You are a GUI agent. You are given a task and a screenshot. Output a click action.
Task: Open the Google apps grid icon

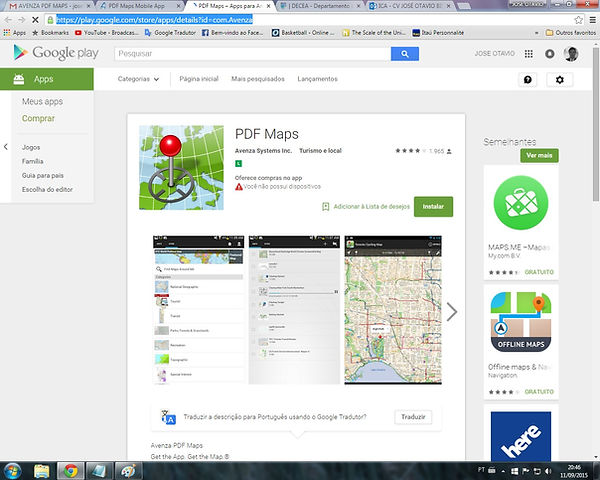528,54
